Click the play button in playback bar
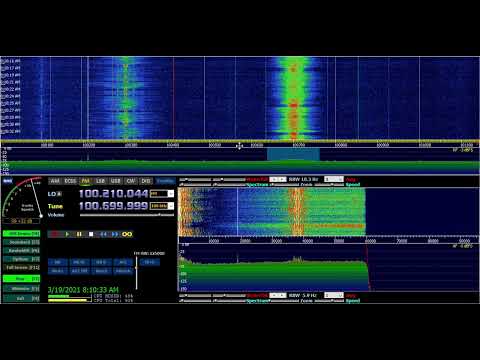The width and height of the screenshot is (480, 360). (67, 234)
